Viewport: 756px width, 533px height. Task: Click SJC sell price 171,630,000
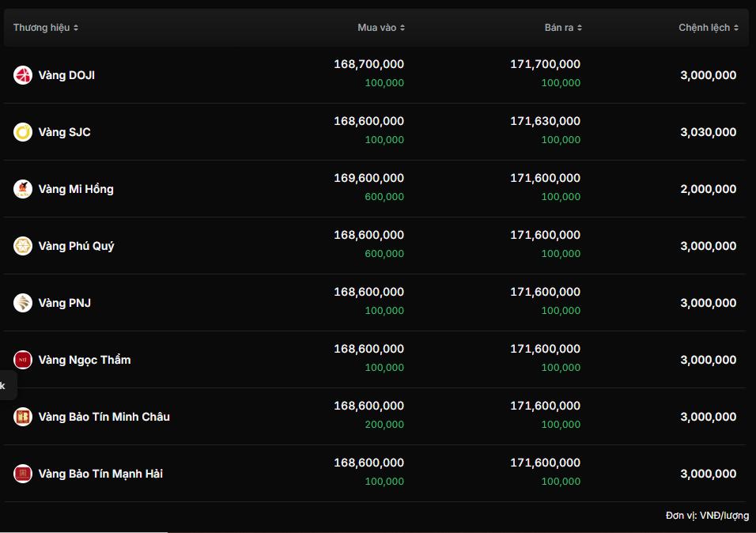coord(545,121)
